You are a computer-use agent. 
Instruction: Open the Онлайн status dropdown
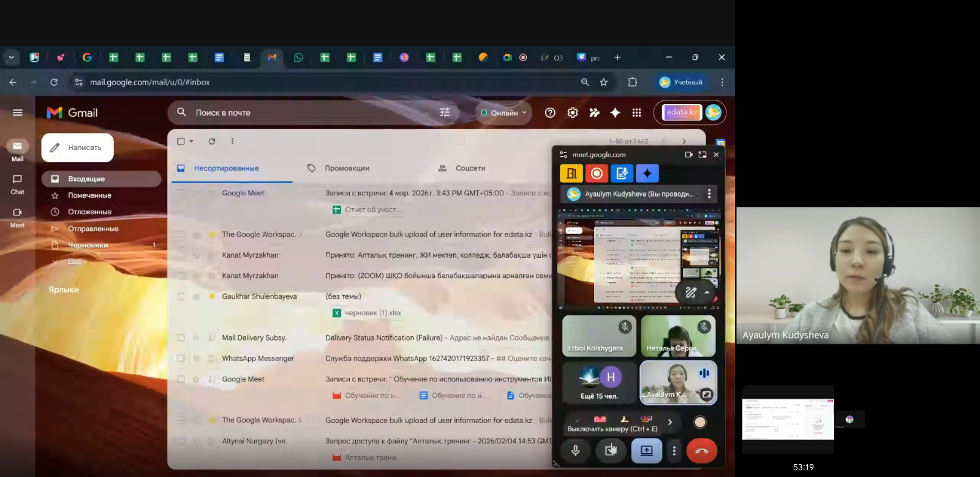pos(503,113)
